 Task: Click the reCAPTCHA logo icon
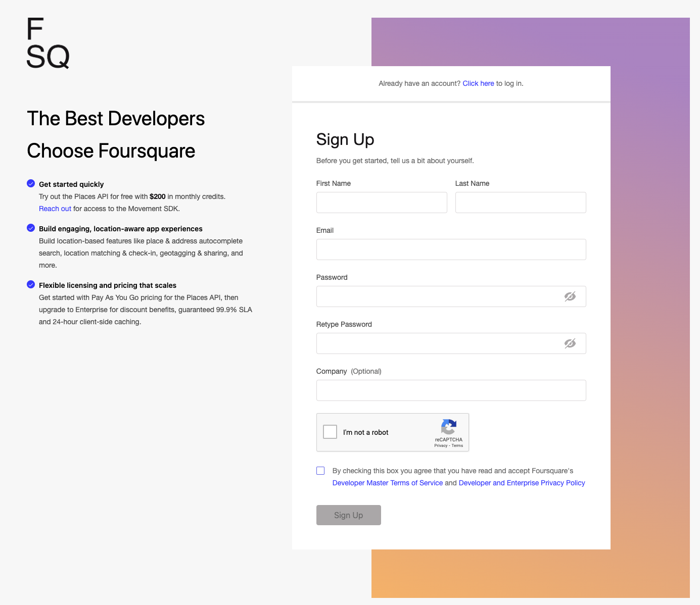[449, 427]
